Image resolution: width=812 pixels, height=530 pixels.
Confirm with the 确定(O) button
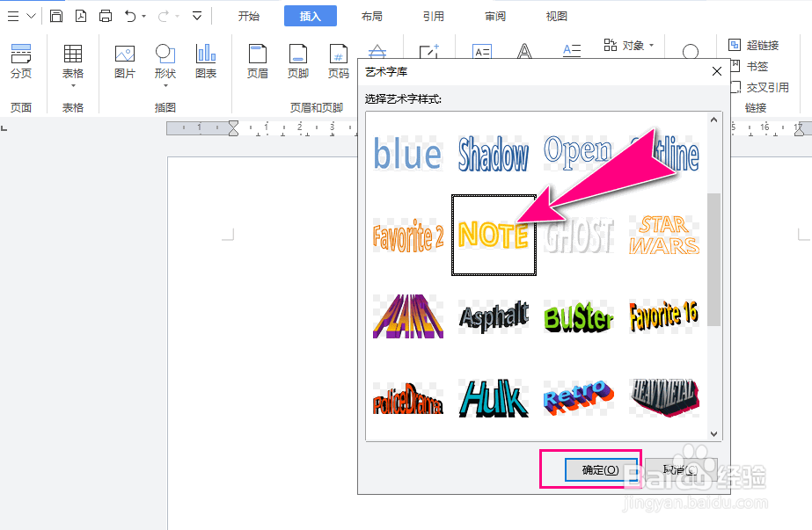click(601, 469)
